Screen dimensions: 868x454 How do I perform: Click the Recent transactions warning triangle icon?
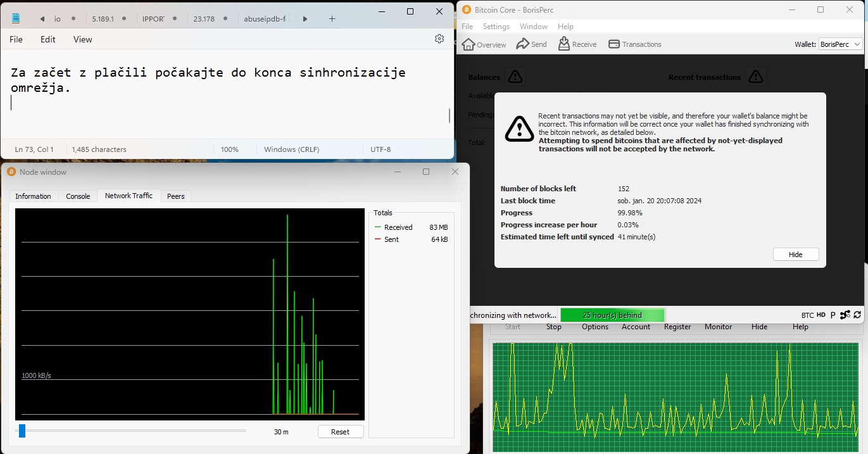pos(755,77)
